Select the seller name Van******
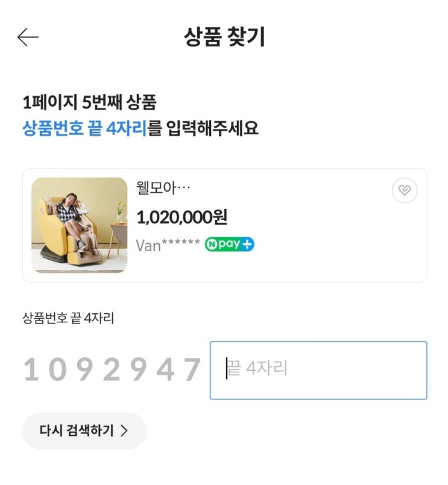This screenshot has height=485, width=448. click(168, 245)
